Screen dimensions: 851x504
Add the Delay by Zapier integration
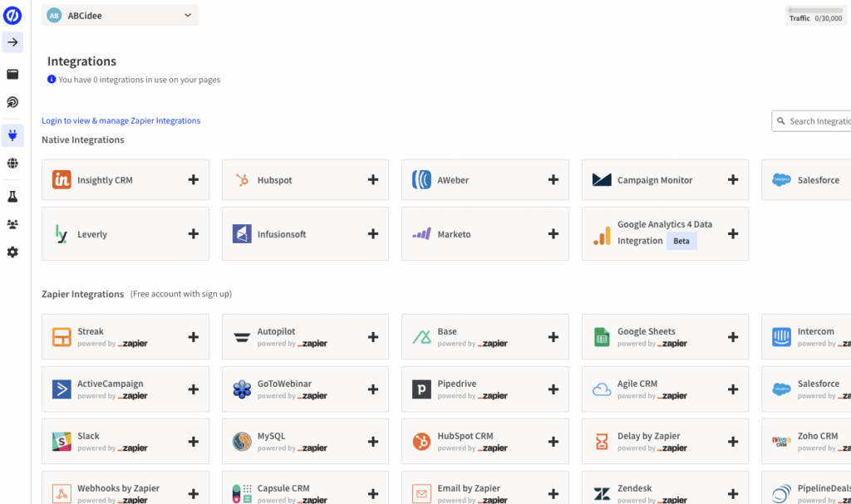pyautogui.click(x=733, y=442)
